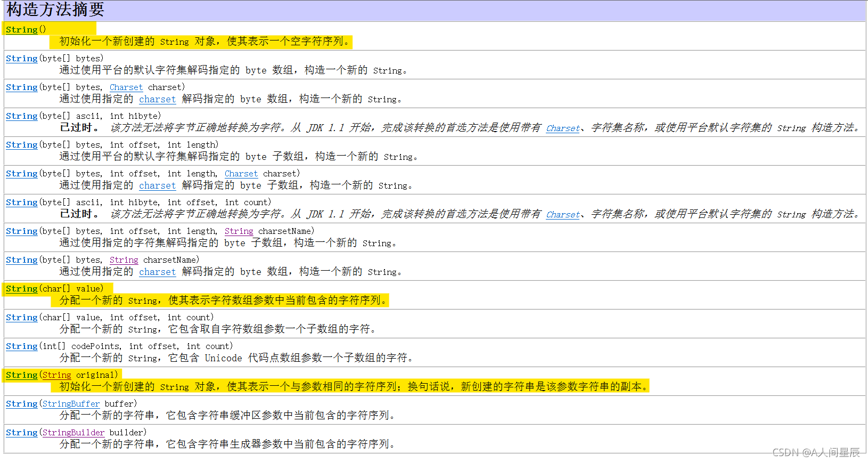Click String parameter type in String original signature

click(x=57, y=375)
